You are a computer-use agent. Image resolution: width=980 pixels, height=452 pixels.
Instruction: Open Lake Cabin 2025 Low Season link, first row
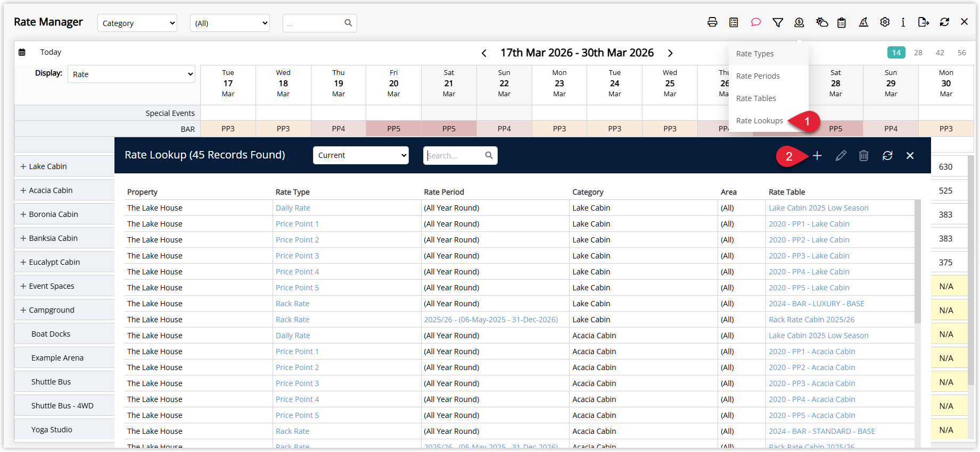pyautogui.click(x=818, y=208)
